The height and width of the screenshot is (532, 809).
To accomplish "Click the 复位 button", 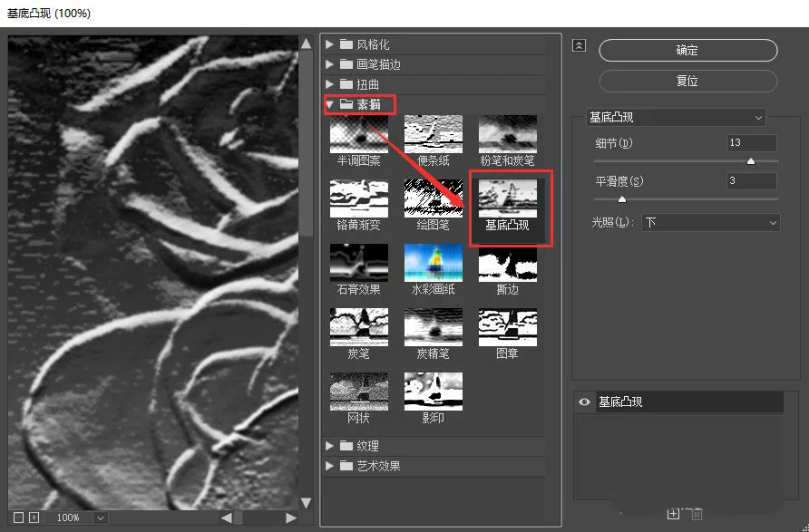I will click(x=687, y=81).
